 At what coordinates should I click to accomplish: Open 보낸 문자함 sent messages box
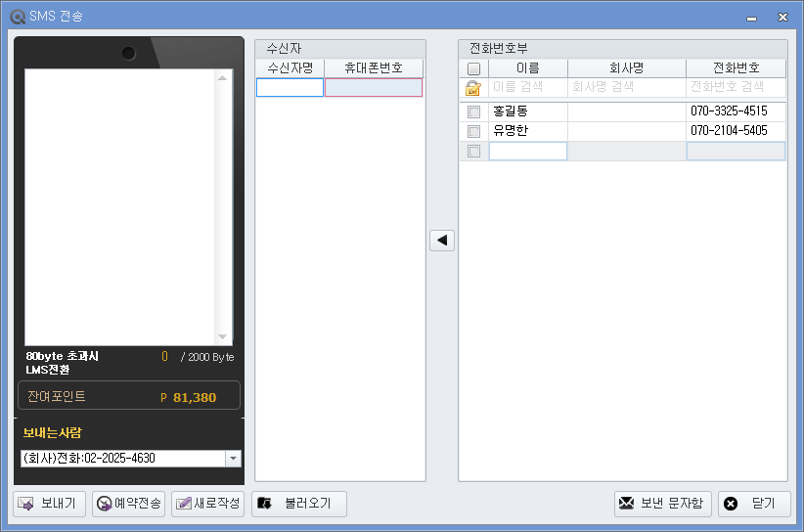662,504
